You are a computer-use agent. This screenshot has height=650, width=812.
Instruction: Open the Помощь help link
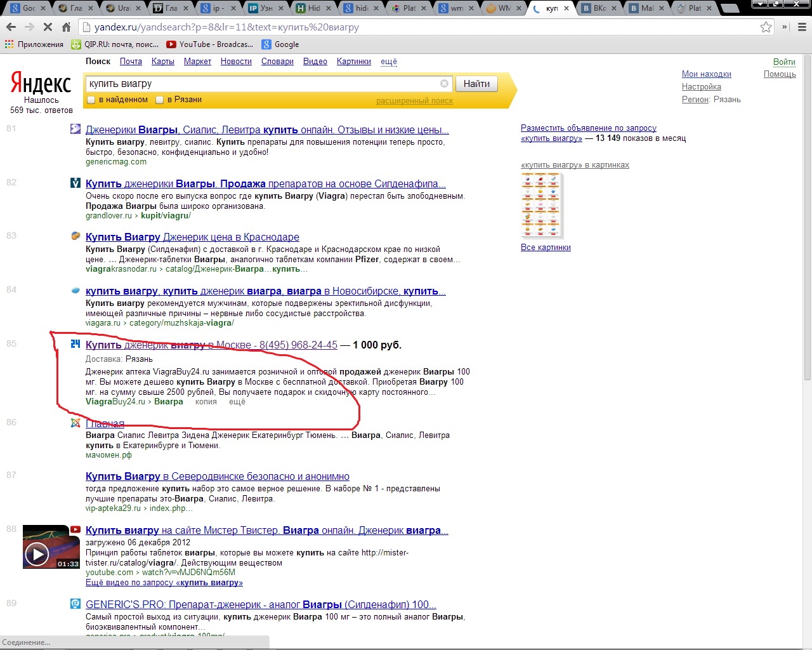[x=780, y=74]
